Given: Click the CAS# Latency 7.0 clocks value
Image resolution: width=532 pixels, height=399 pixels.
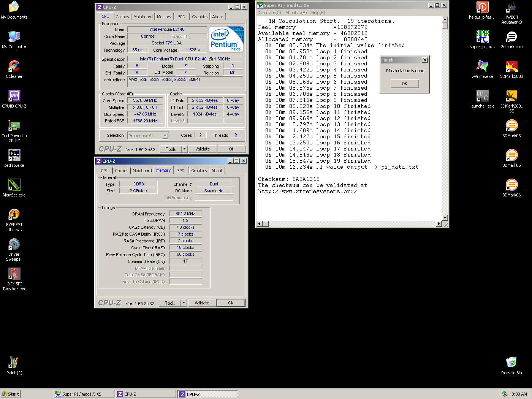Looking at the screenshot, I should tap(185, 227).
